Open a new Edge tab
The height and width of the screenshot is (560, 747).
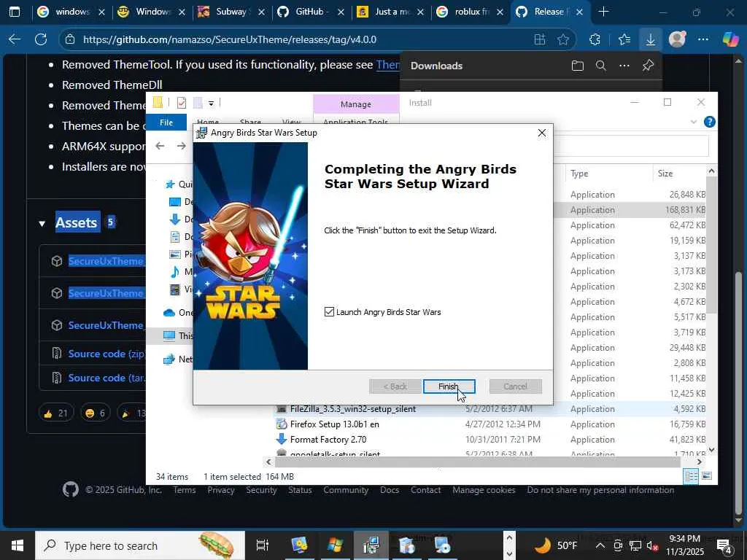coord(603,12)
